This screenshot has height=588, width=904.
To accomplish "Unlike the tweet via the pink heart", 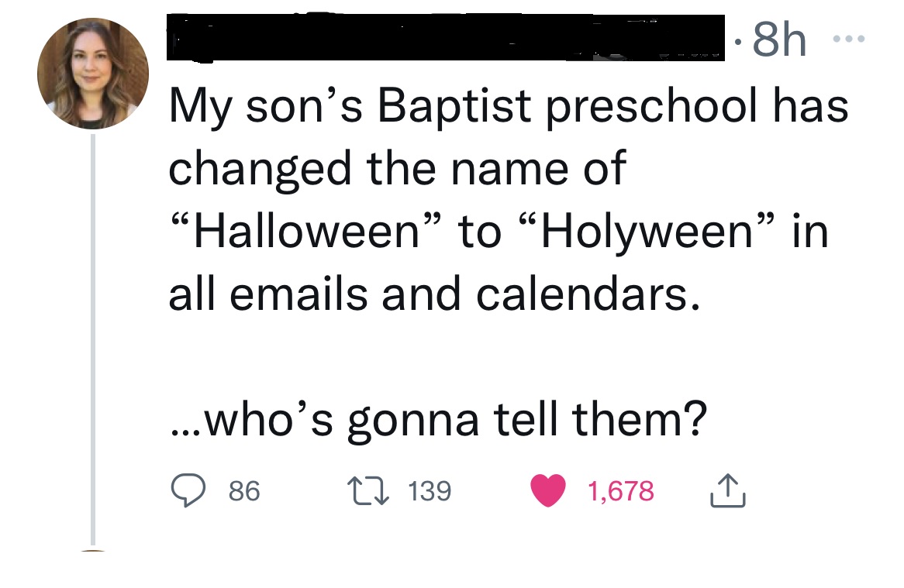I will coord(548,491).
